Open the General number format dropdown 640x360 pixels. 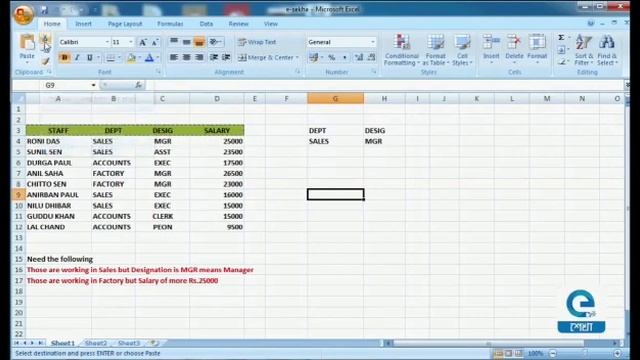(373, 42)
